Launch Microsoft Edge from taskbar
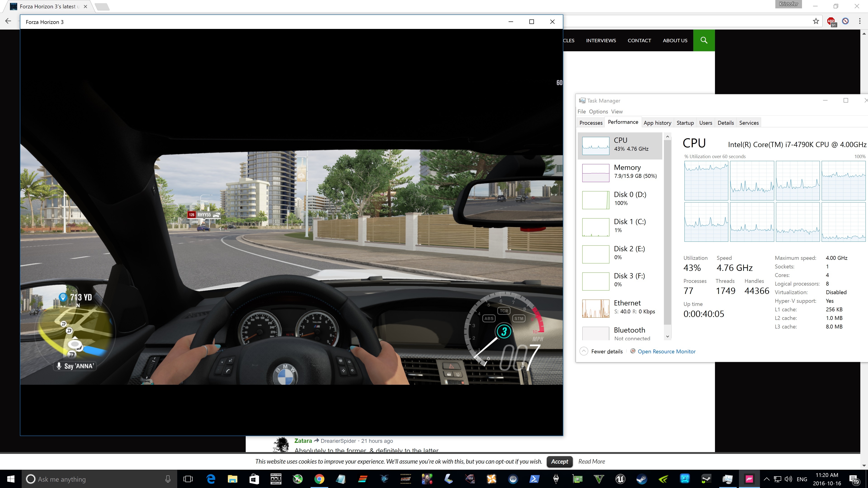Screen dimensions: 868x488 tap(211, 479)
